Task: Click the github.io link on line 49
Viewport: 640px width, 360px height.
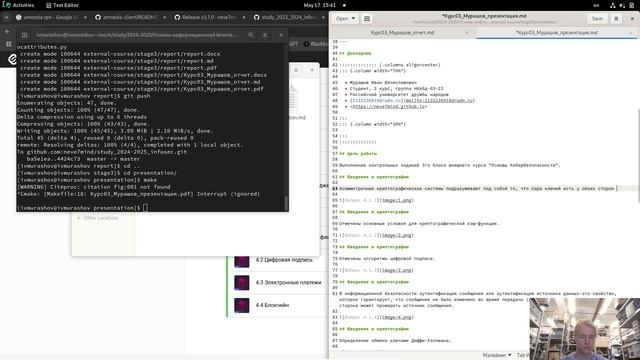Action: pos(389,106)
